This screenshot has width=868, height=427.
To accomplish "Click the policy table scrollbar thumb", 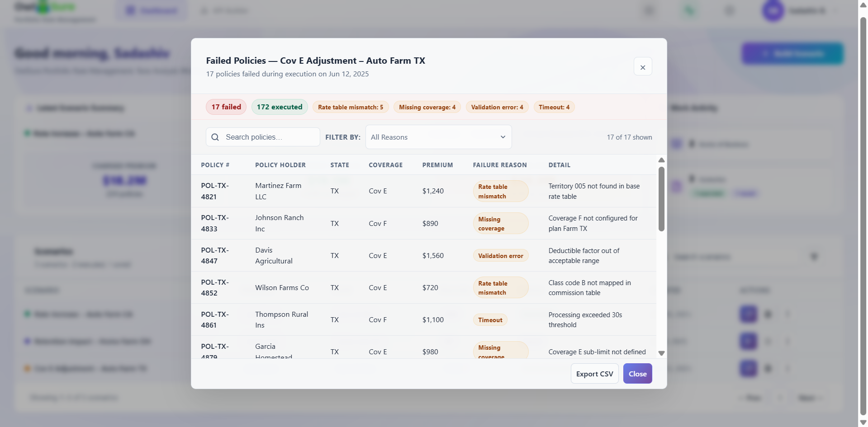I will [x=661, y=199].
